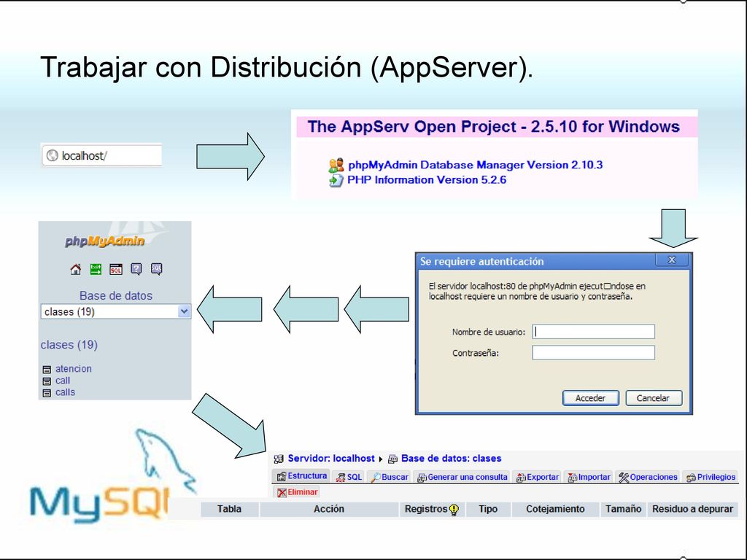Click the Residuo a depurar column header
The height and width of the screenshot is (560, 747).
(693, 509)
